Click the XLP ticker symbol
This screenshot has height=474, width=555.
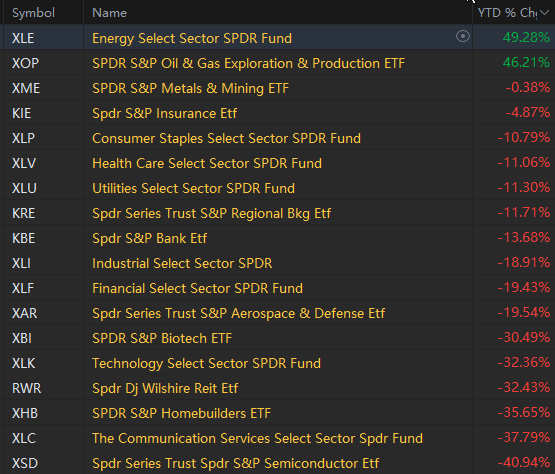[x=23, y=138]
